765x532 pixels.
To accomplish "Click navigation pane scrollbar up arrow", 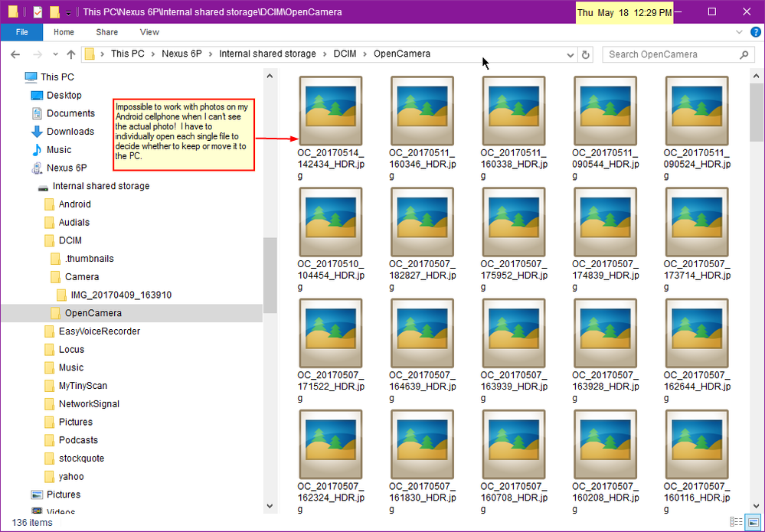I will pyautogui.click(x=270, y=76).
